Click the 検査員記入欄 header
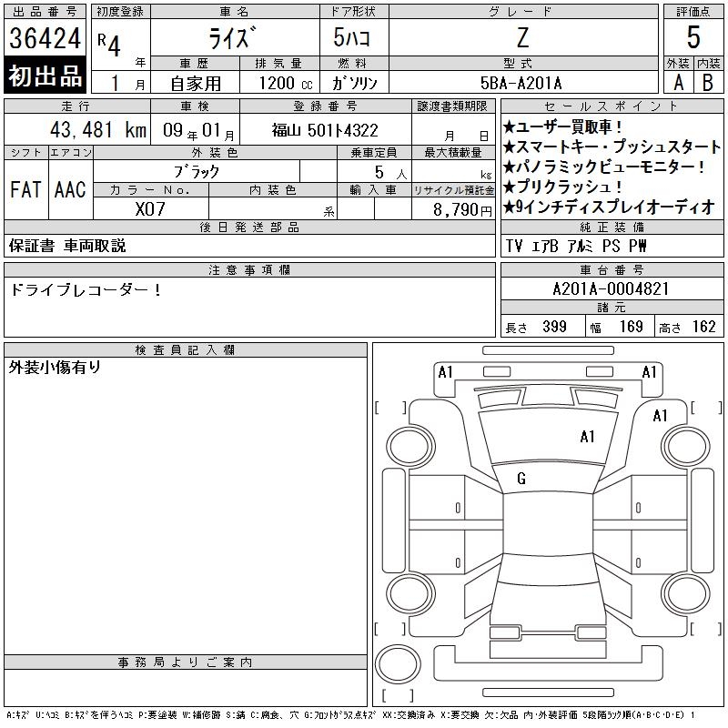Viewport: 728px width, 728px height. pyautogui.click(x=186, y=350)
